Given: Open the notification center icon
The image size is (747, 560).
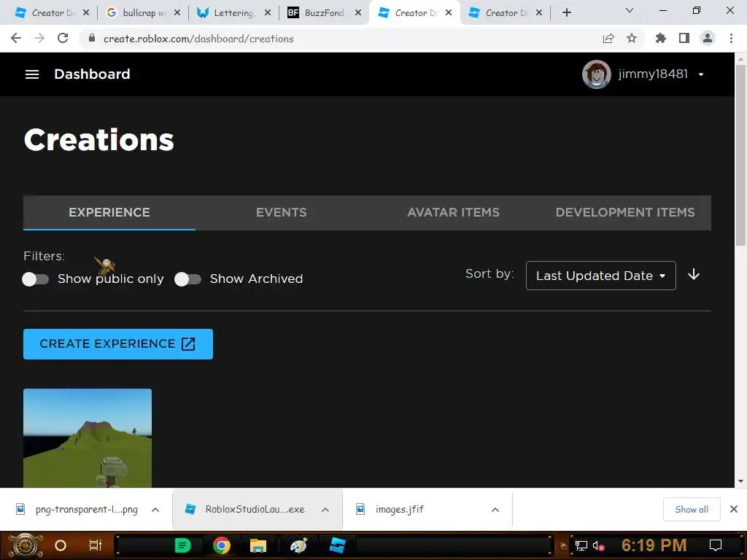Looking at the screenshot, I should 716,545.
